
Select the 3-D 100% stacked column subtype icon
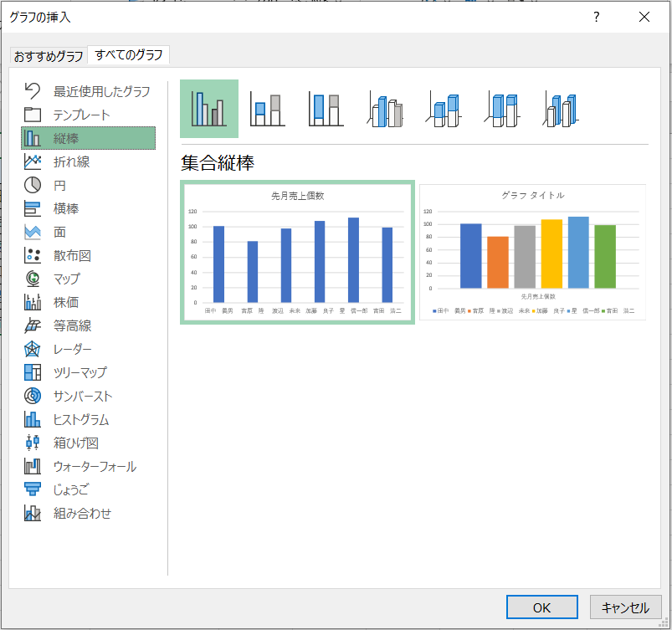coord(502,109)
